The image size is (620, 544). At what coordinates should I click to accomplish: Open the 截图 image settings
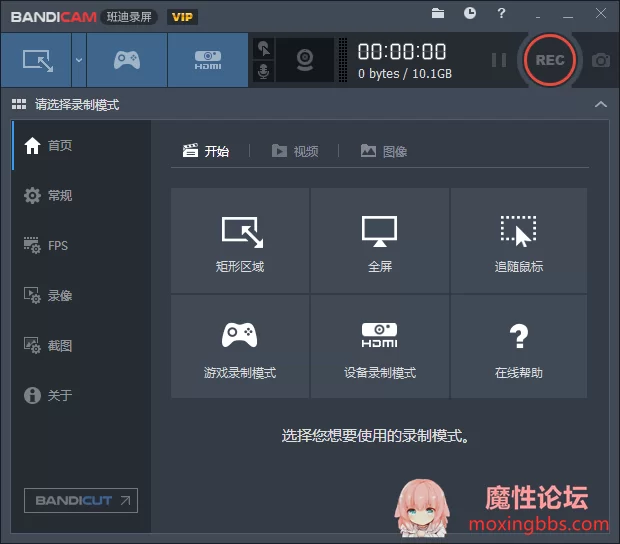81,346
